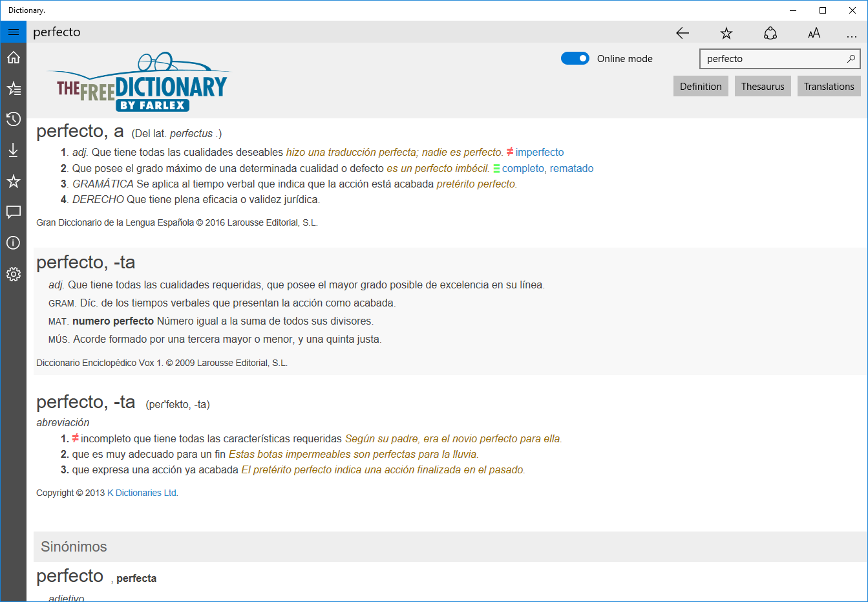This screenshot has height=602, width=868.
Task: Open the Settings gear
Action: [13, 274]
